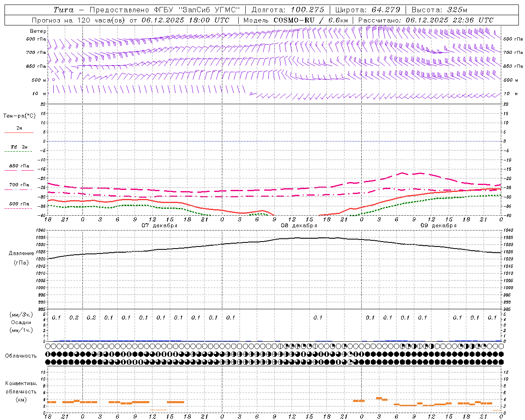
Task: Click the "500 гПа" entry in temperature legend
Action: (x=19, y=204)
